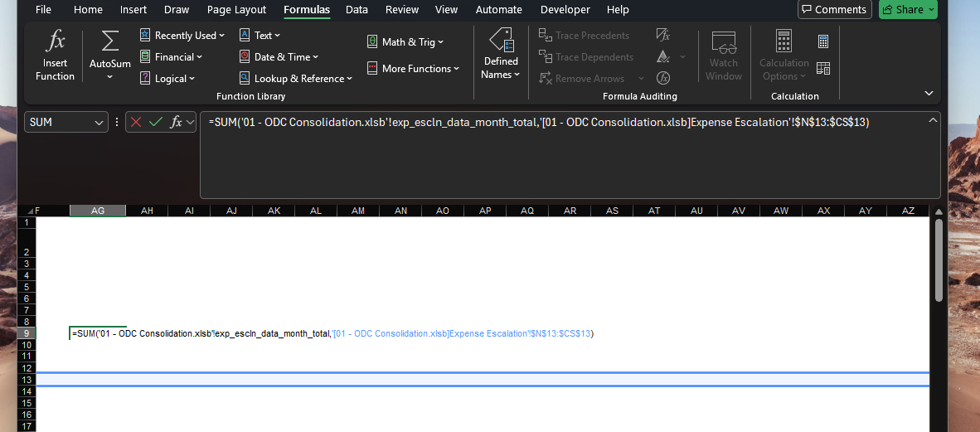Switch to the Data tab
The image size is (980, 432).
(x=357, y=9)
